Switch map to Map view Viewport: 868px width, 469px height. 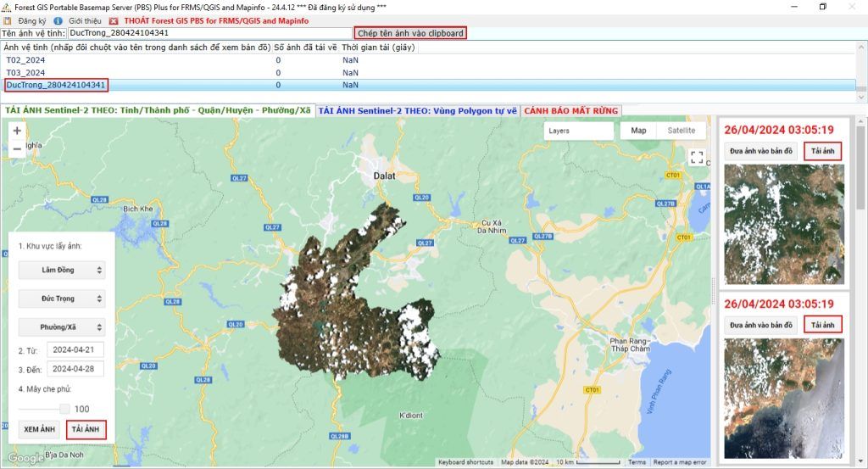tap(638, 131)
